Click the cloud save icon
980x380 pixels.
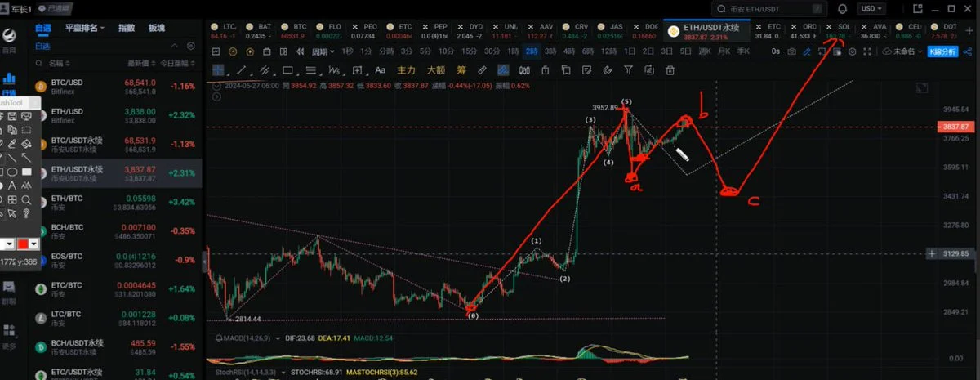tap(887, 51)
